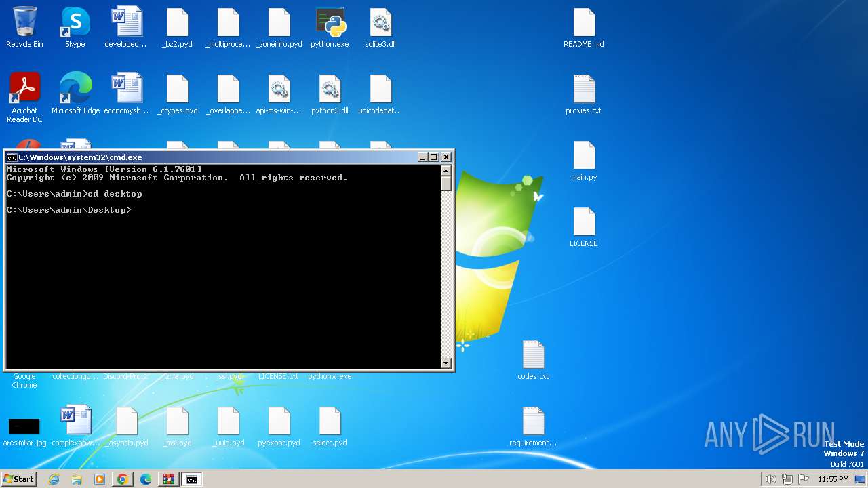
Task: Open Acrobat Reader DC shortcut
Action: [x=24, y=98]
